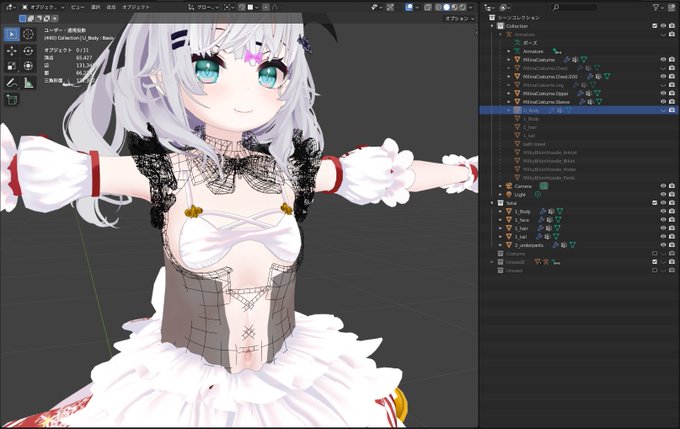Click new collection icon in outliner header

(x=672, y=7)
